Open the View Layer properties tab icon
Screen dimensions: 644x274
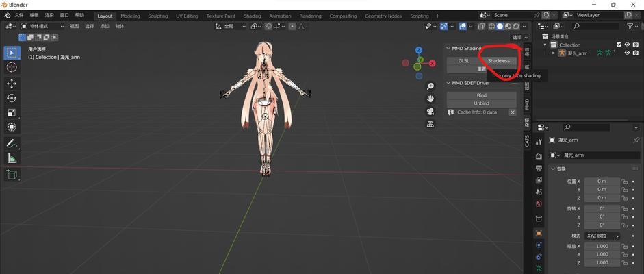coord(539,180)
